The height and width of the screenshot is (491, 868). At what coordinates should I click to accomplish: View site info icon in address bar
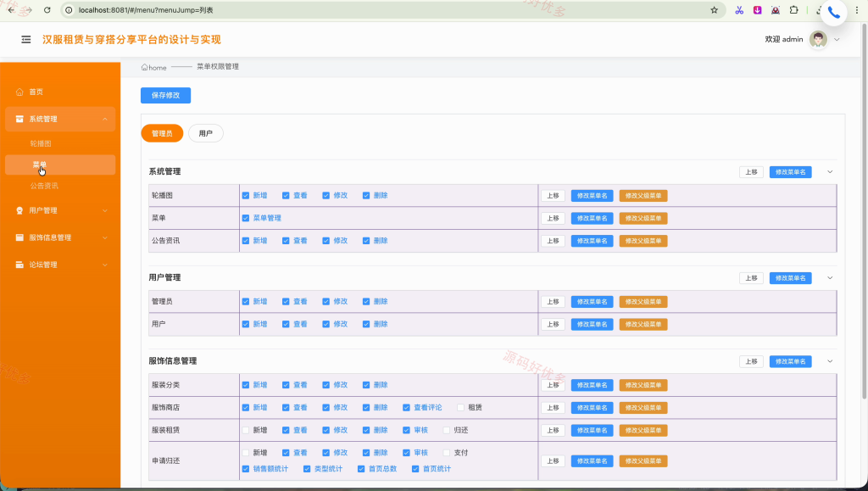pyautogui.click(x=69, y=10)
